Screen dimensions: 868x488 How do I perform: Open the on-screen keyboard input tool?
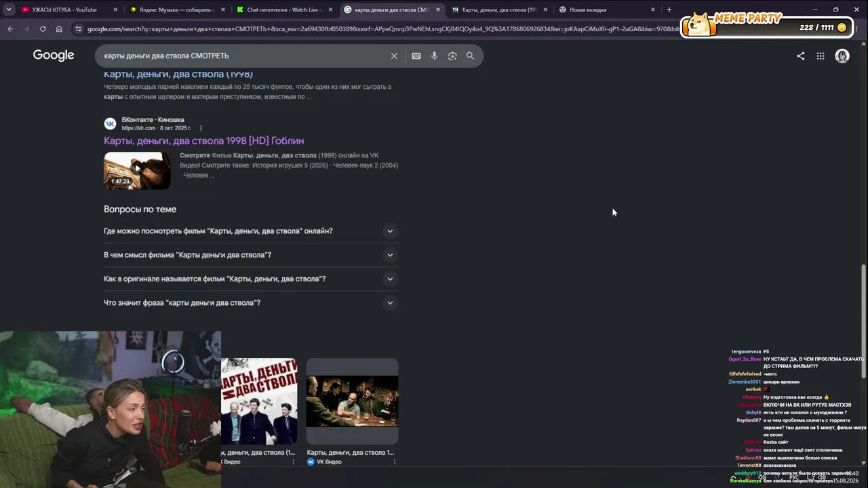pyautogui.click(x=416, y=56)
